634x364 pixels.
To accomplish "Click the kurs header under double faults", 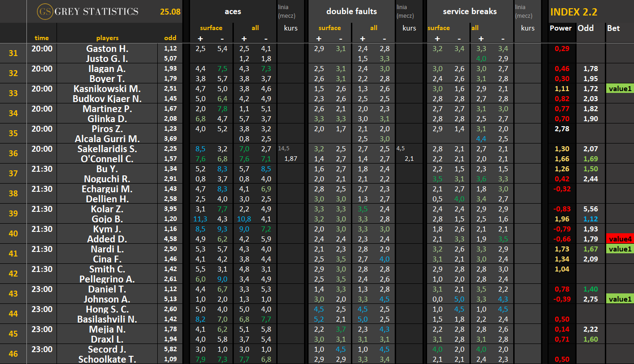I will 409,28.
